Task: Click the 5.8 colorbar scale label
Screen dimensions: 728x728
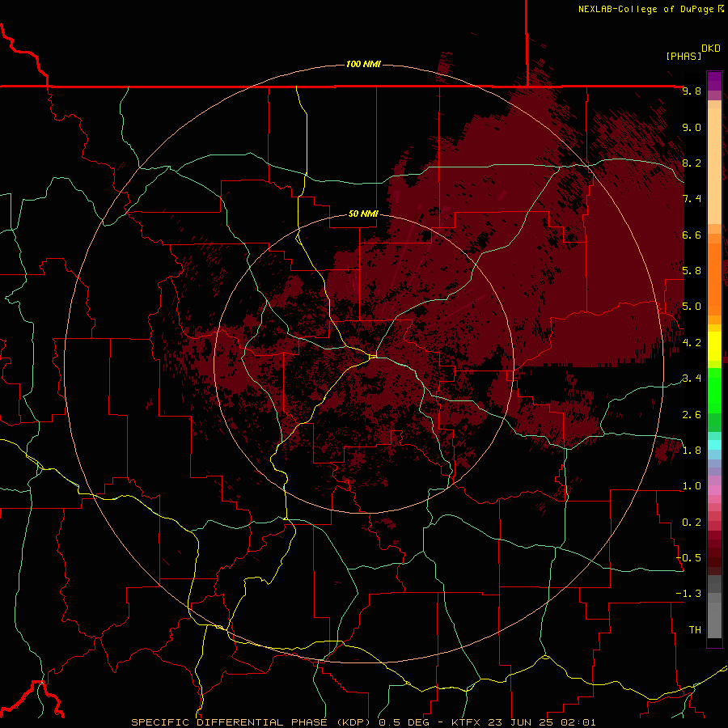Action: click(x=692, y=271)
